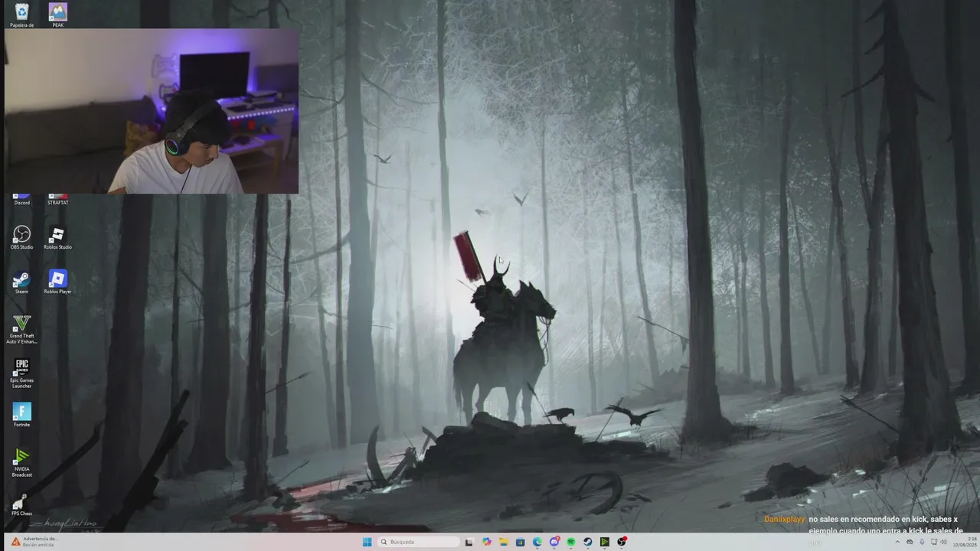Image resolution: width=980 pixels, height=551 pixels.
Task: Click the microphone tray icon
Action: pos(922,542)
